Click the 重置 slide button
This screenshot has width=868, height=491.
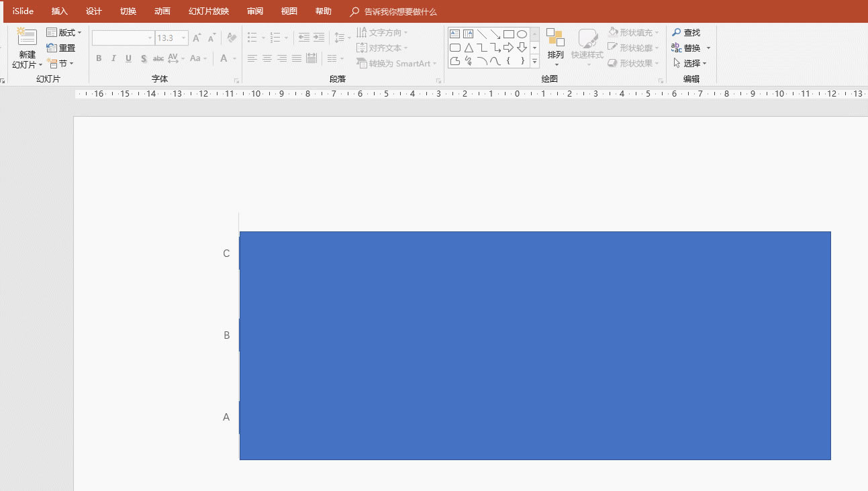pos(61,48)
